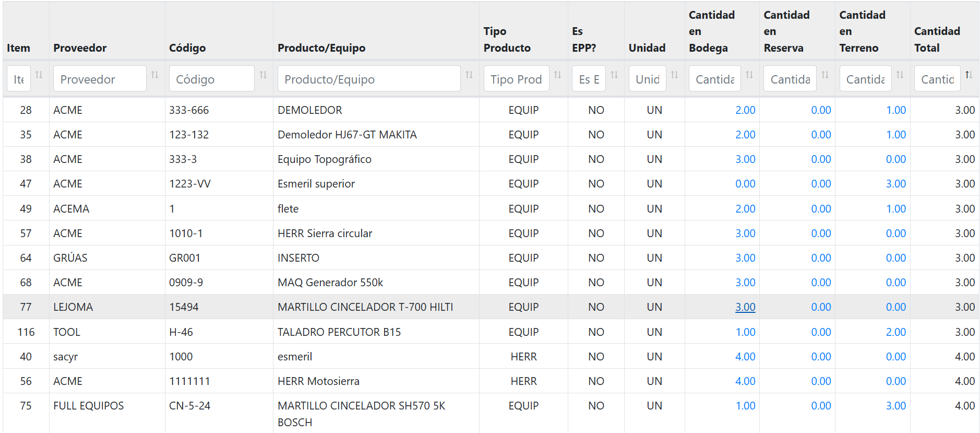
Task: Open terreno quantity 3.00 for Esmeril superior
Action: [896, 184]
